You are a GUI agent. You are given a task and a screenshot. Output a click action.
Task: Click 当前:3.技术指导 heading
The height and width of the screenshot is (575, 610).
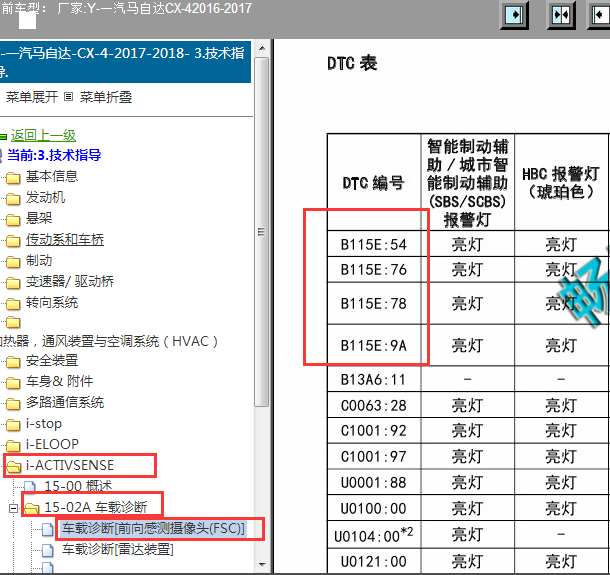[x=54, y=155]
